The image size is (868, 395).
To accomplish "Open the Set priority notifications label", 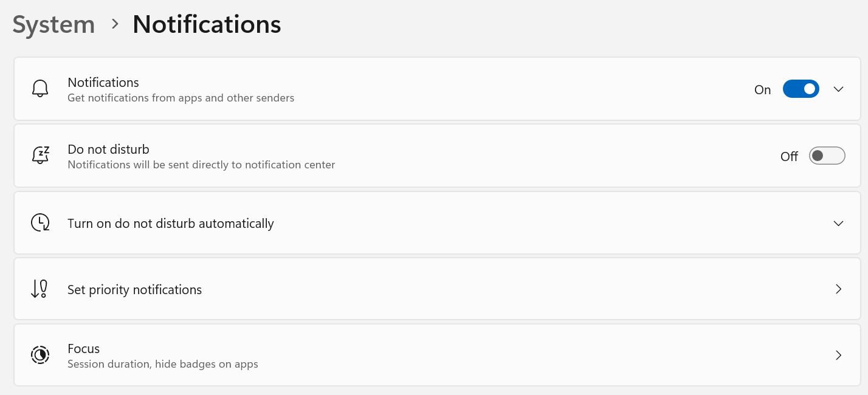I will tap(134, 290).
